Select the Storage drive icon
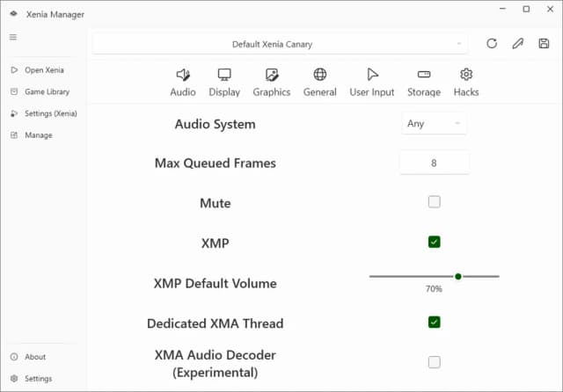Viewport: 563px width, 392px height. click(424, 74)
